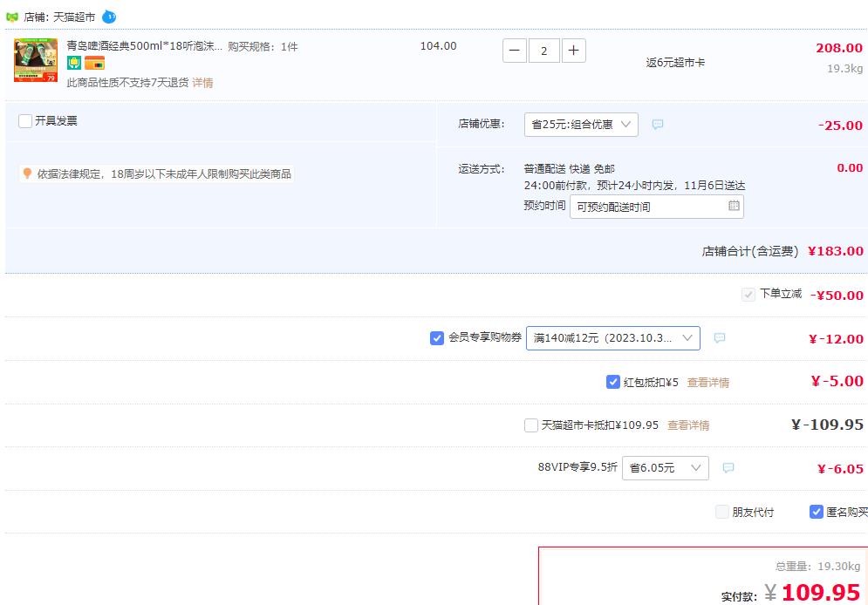Open 查看详情 link for 红包抵扣
Image resolution: width=868 pixels, height=605 pixels.
pyautogui.click(x=708, y=383)
